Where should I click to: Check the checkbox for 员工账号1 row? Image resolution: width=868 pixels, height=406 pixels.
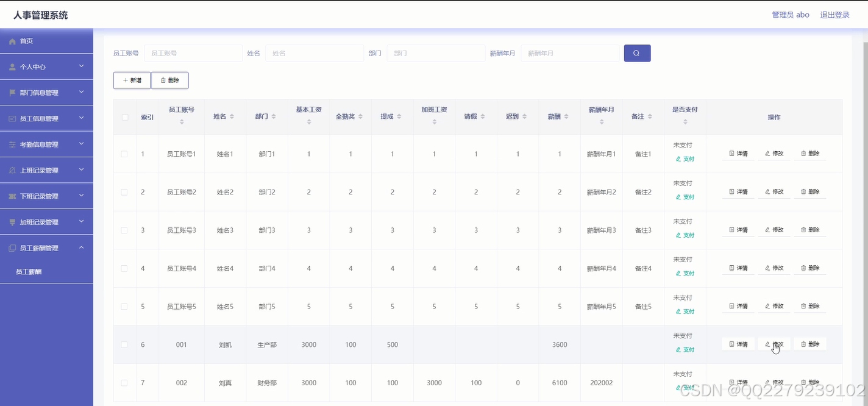124,154
